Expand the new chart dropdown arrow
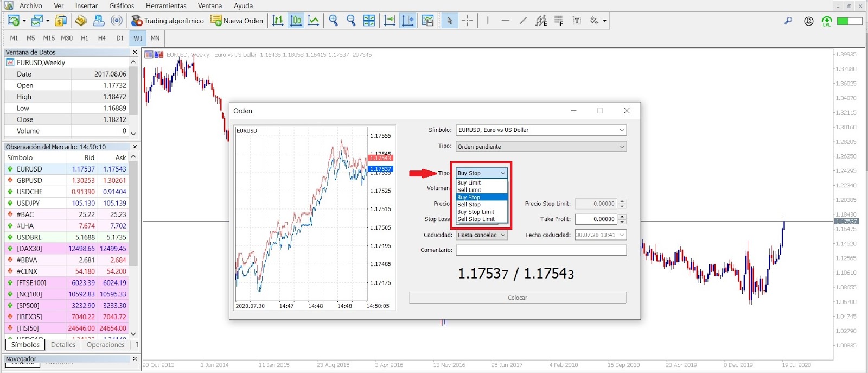Image resolution: width=868 pixels, height=373 pixels. 24,21
